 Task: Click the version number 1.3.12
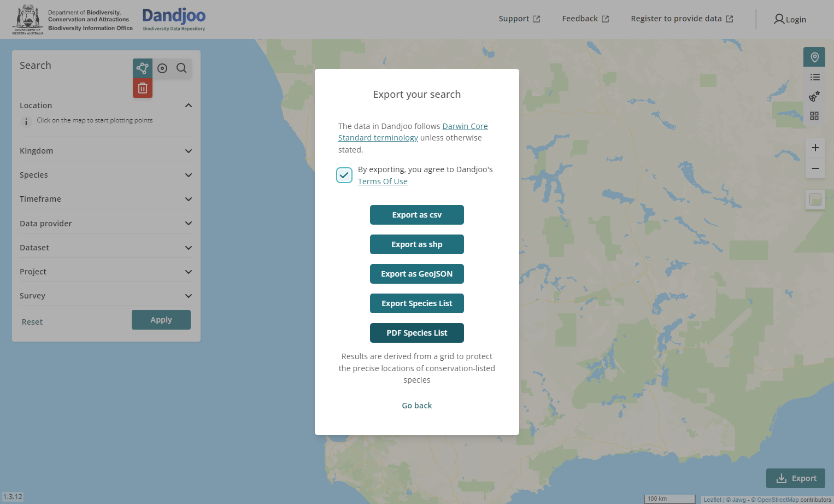click(13, 497)
